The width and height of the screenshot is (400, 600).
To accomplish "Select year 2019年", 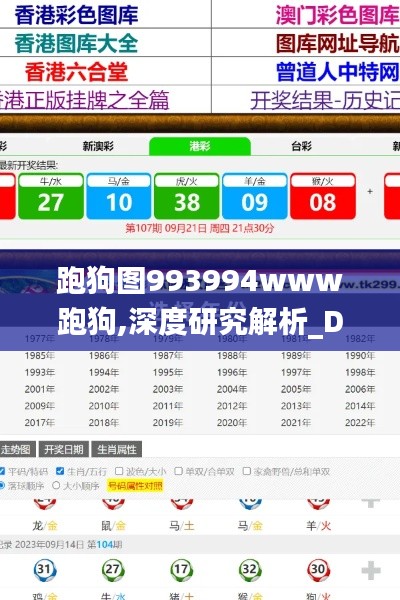I will [168, 422].
